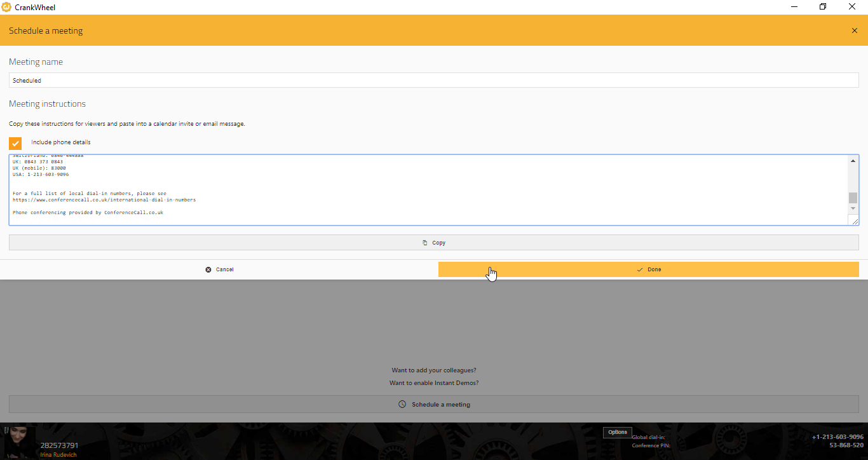The height and width of the screenshot is (460, 868).
Task: Click the conferencecall.co.uk international dial-in URL
Action: pyautogui.click(x=104, y=200)
